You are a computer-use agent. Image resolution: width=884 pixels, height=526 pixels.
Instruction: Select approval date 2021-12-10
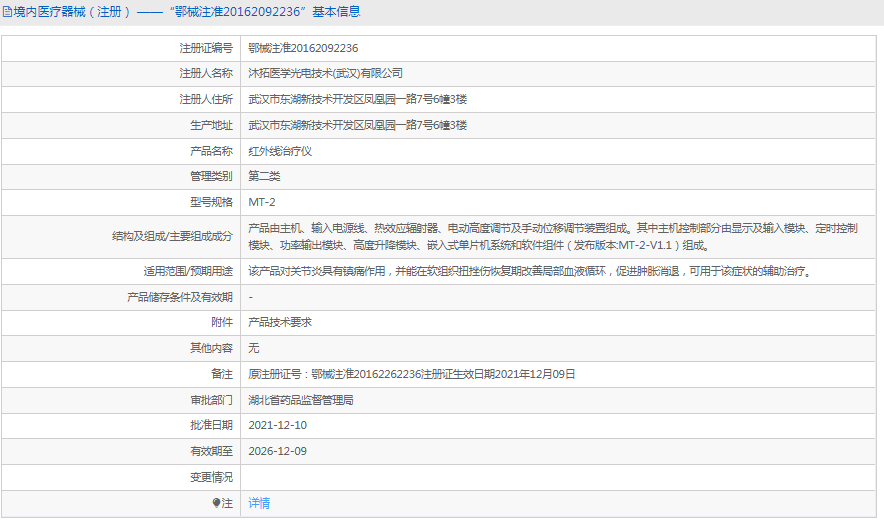[x=277, y=426]
